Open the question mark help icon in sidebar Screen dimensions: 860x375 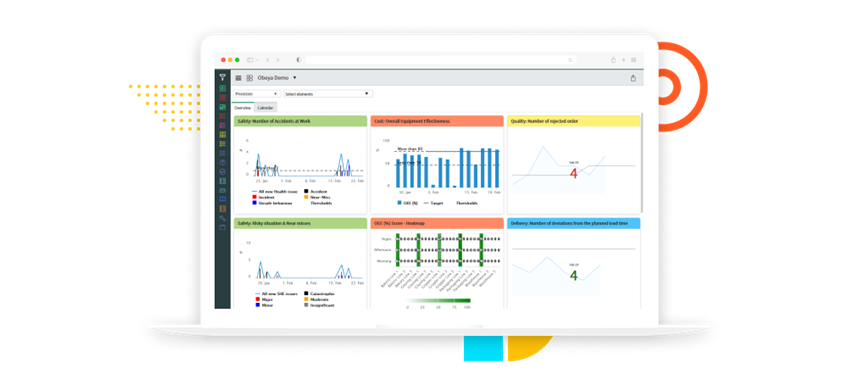click(x=223, y=162)
